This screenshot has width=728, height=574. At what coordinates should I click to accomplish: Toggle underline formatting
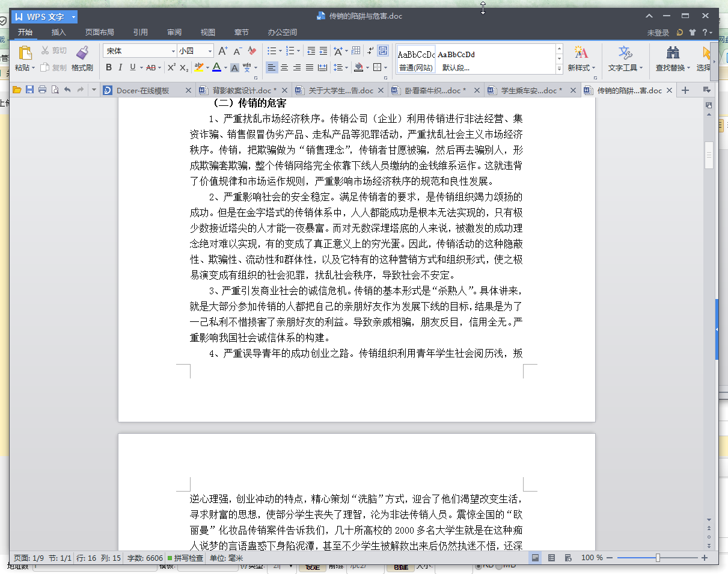(x=132, y=67)
